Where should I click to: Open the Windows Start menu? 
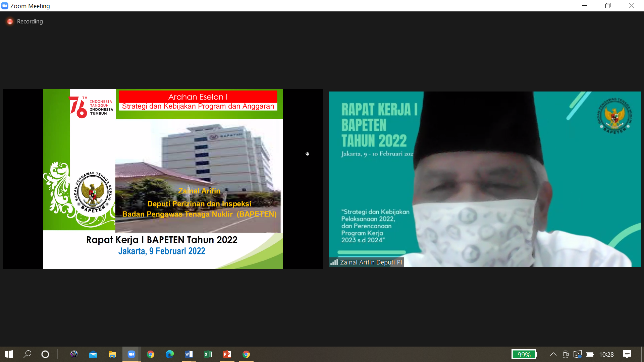(9, 354)
